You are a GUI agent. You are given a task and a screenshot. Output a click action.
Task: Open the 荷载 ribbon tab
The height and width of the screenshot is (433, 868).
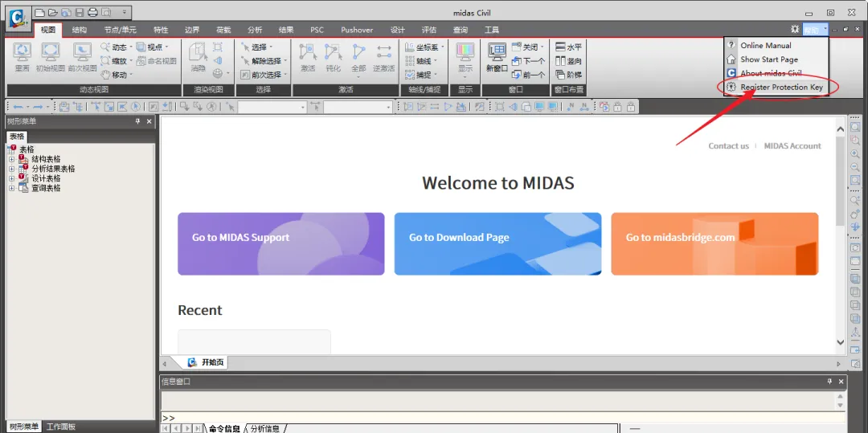coord(223,30)
